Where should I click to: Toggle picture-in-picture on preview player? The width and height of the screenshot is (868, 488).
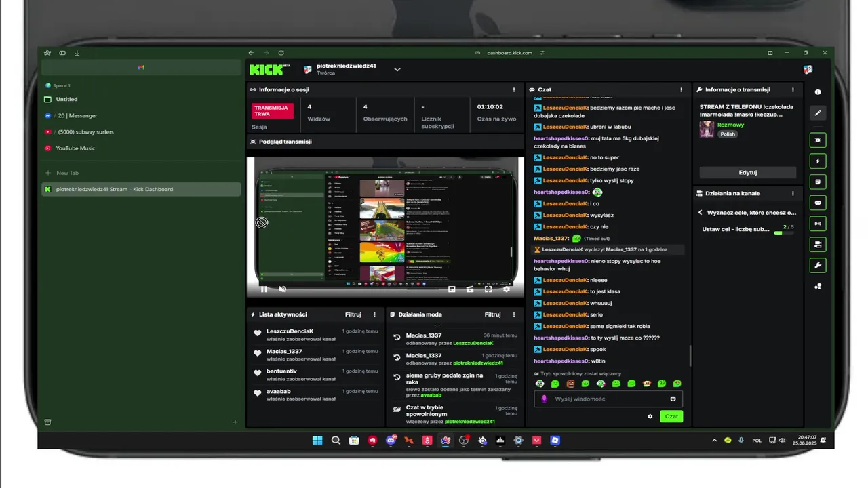pyautogui.click(x=452, y=289)
